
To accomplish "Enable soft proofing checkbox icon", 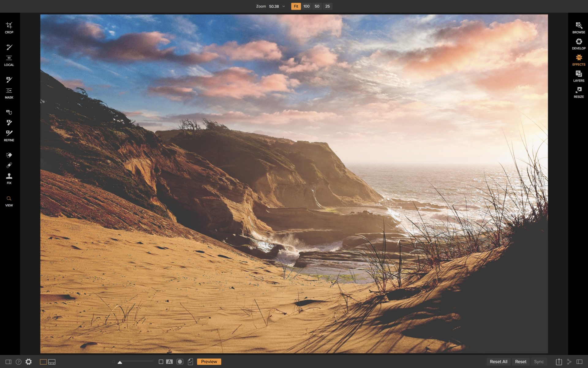I will [x=190, y=362].
